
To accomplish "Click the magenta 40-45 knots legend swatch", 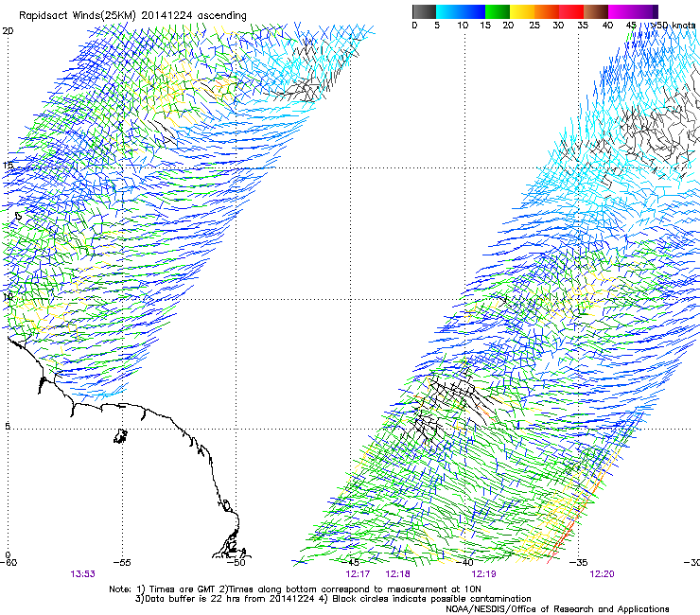I will pos(622,11).
